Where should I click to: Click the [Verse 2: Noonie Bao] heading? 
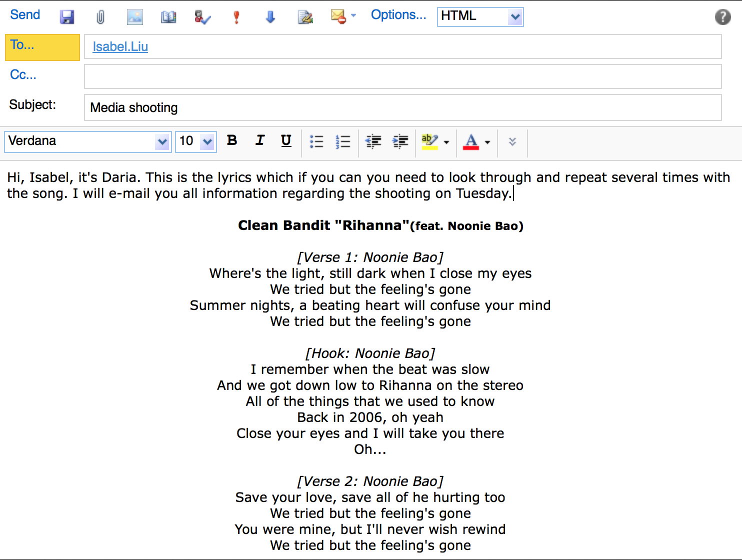coord(370,481)
